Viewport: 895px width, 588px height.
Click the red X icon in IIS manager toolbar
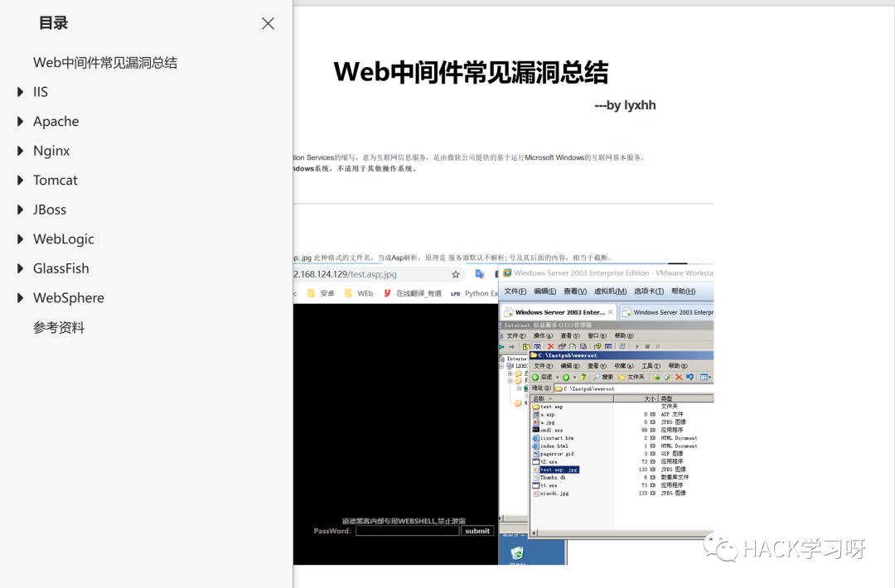pyautogui.click(x=551, y=346)
